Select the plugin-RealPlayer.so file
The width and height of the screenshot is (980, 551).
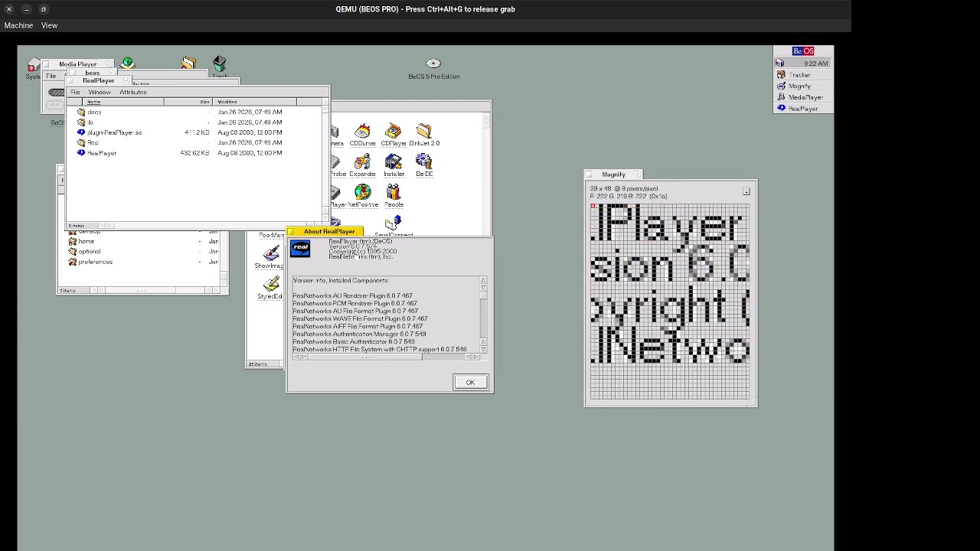[109, 132]
